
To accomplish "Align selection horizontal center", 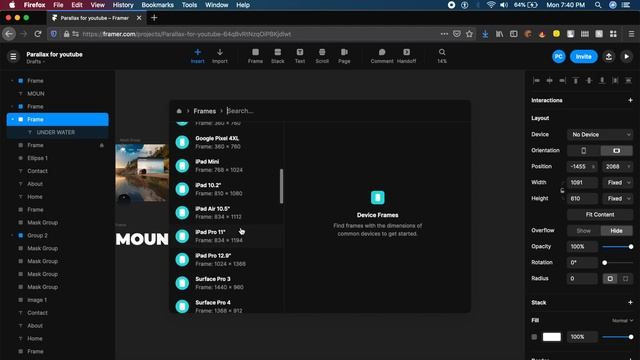I will pos(549,81).
